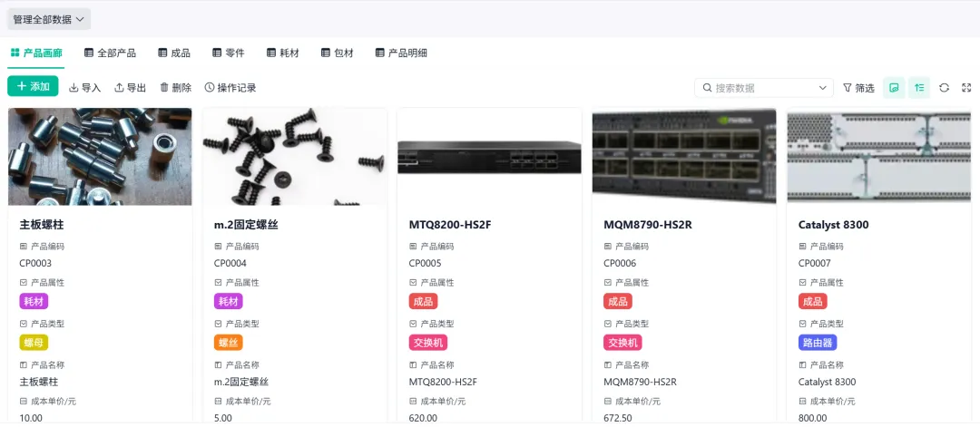Switch to the 全部产品 tab
This screenshot has width=980, height=427.
click(x=110, y=53)
